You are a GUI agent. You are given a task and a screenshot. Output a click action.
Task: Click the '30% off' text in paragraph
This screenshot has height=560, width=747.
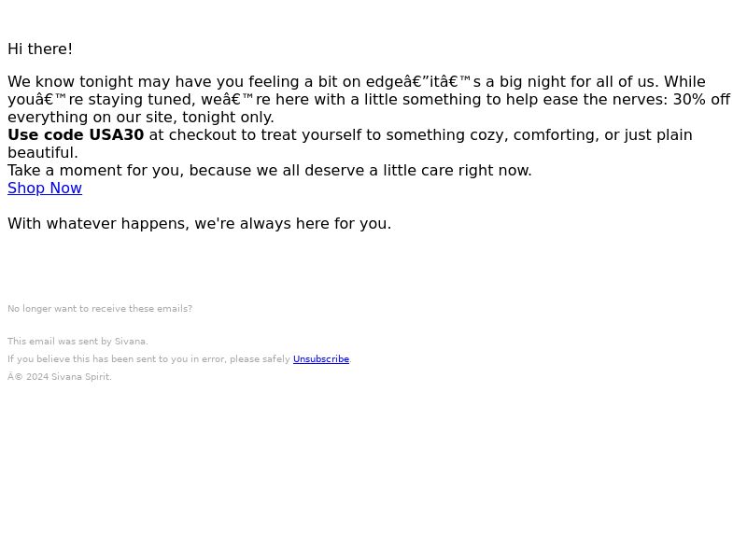[x=701, y=100]
